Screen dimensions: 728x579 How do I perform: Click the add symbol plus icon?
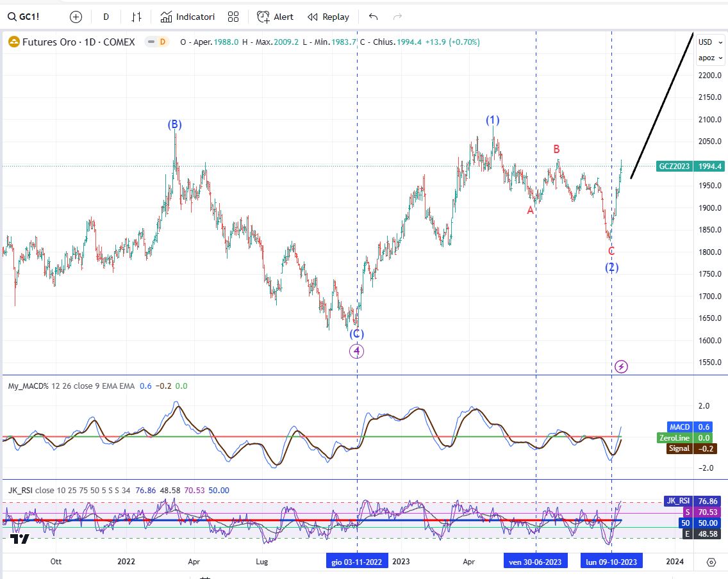pyautogui.click(x=76, y=17)
